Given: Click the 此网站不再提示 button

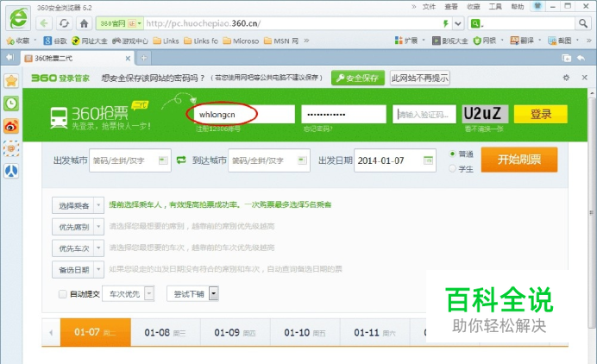Looking at the screenshot, I should click(419, 78).
